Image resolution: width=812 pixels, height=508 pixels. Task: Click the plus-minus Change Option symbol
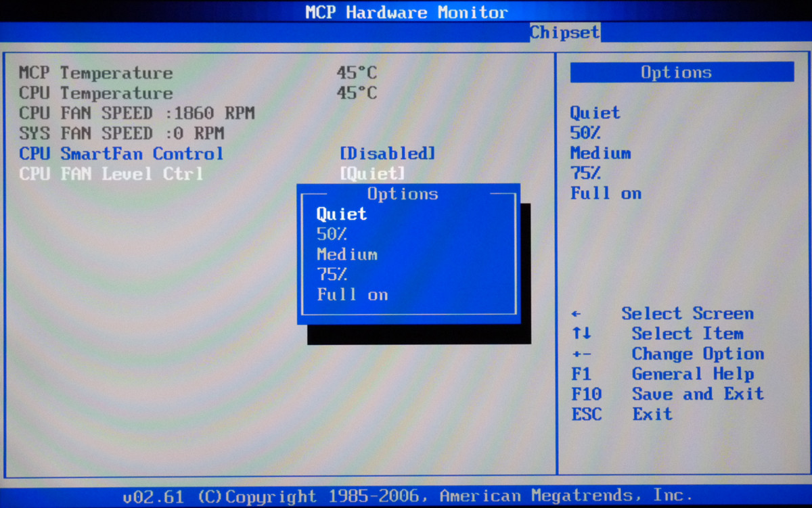(x=581, y=354)
